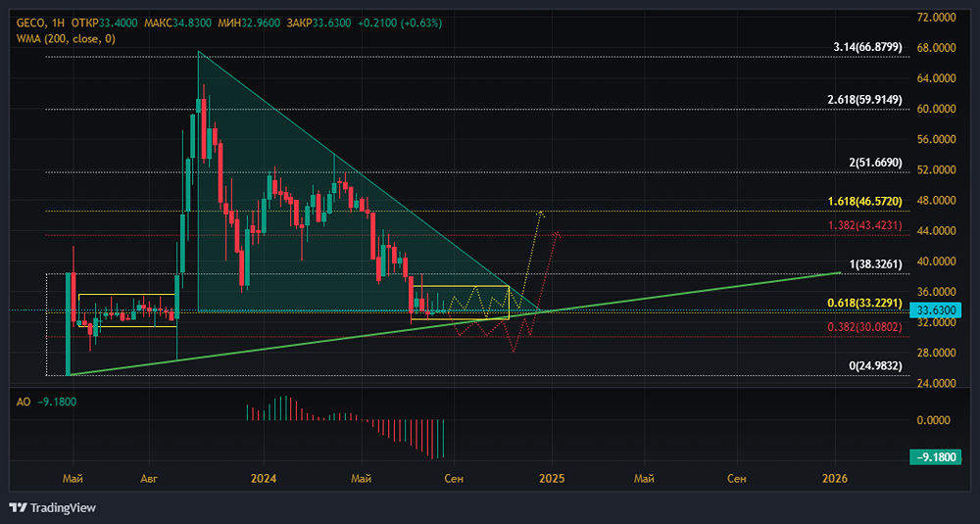Click the 28.0000 price axis label
This screenshot has height=524, width=980.
[934, 353]
